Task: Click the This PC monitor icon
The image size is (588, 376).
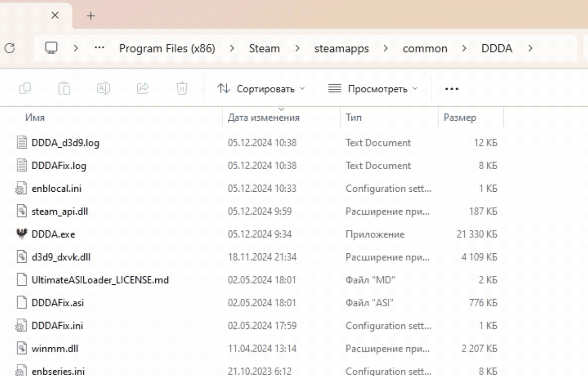Action: click(x=52, y=48)
